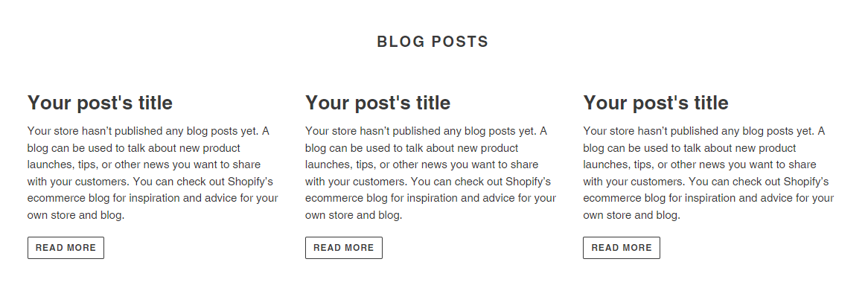Click the right post's excerpt paragraph
This screenshot has height=294, width=868.
pos(709,173)
